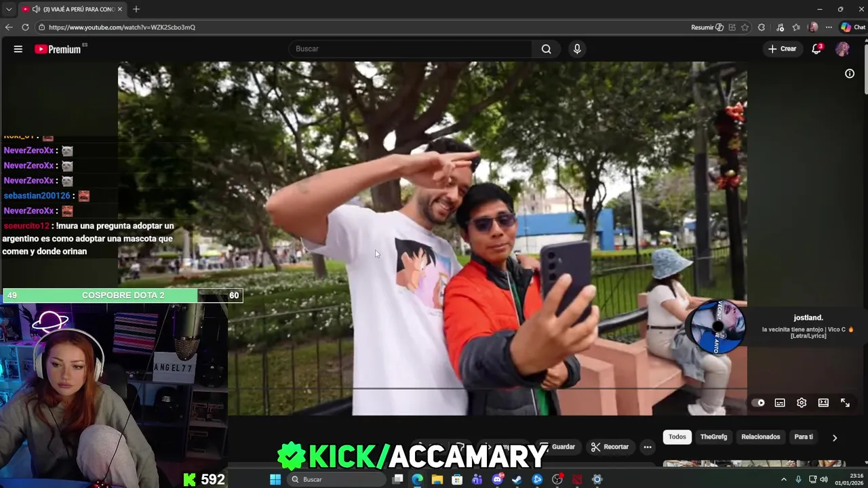
Task: Start voice search with the microphone icon
Action: 577,49
